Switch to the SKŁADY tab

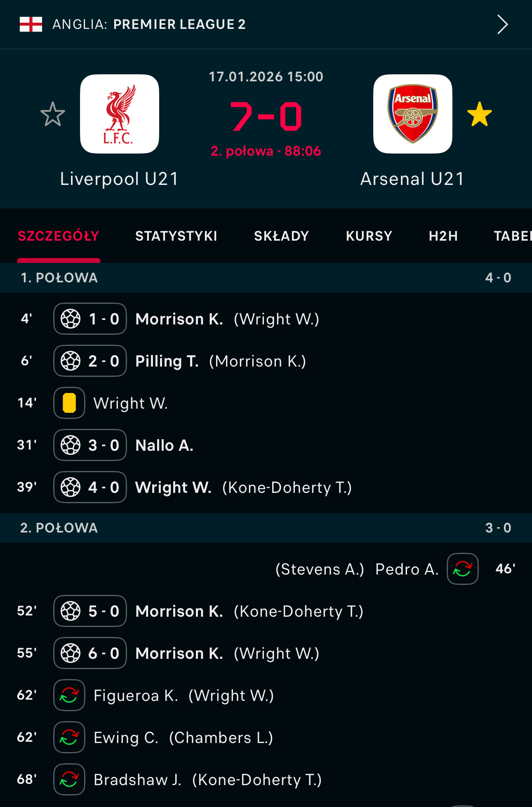point(281,236)
